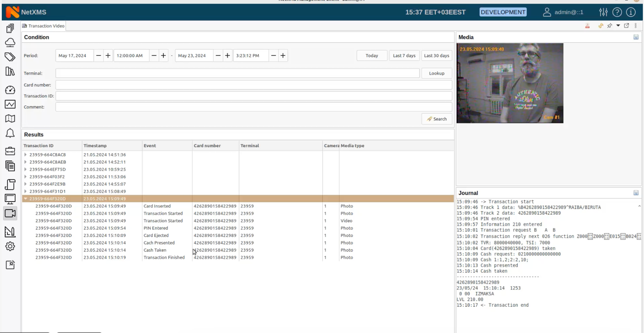Viewport: 644px width, 333px height.
Task: Click the DEVELOPMENT server badge
Action: 503,12
